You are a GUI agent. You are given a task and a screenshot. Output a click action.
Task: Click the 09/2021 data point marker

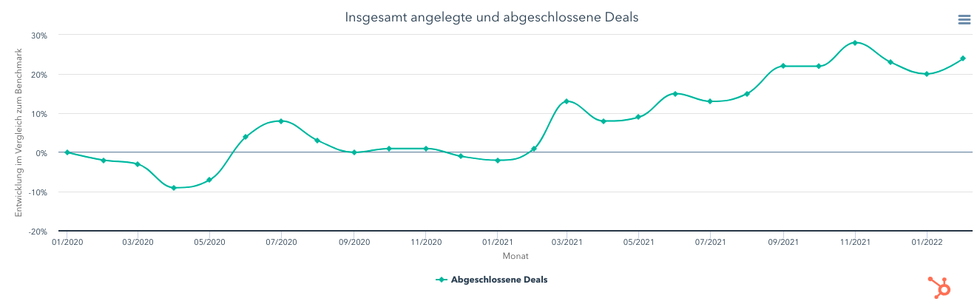[783, 66]
